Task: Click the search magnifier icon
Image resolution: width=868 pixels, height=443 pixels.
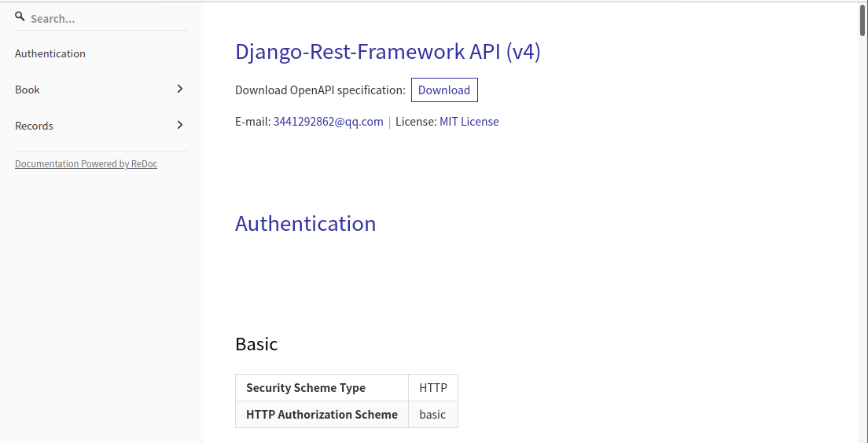Action: (20, 17)
